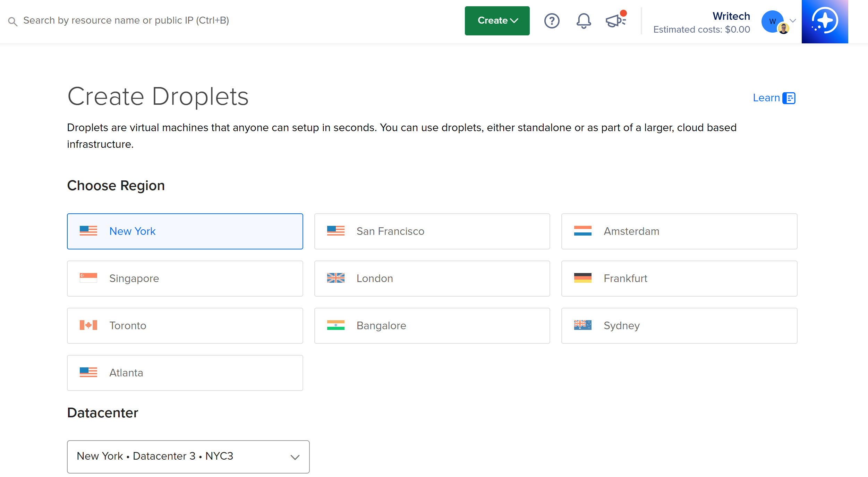Viewport: 868px width, 477px height.
Task: Click the announcements megaphone icon
Action: (615, 21)
